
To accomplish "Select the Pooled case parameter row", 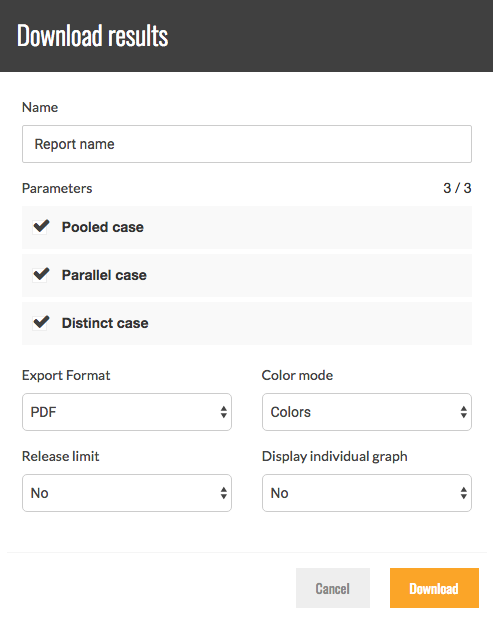I will tap(247, 227).
